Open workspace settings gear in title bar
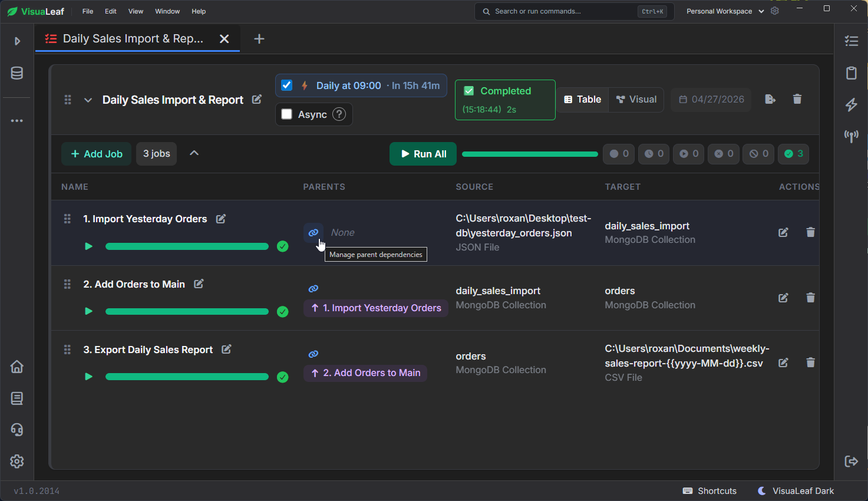Viewport: 868px width, 501px height. [x=775, y=11]
